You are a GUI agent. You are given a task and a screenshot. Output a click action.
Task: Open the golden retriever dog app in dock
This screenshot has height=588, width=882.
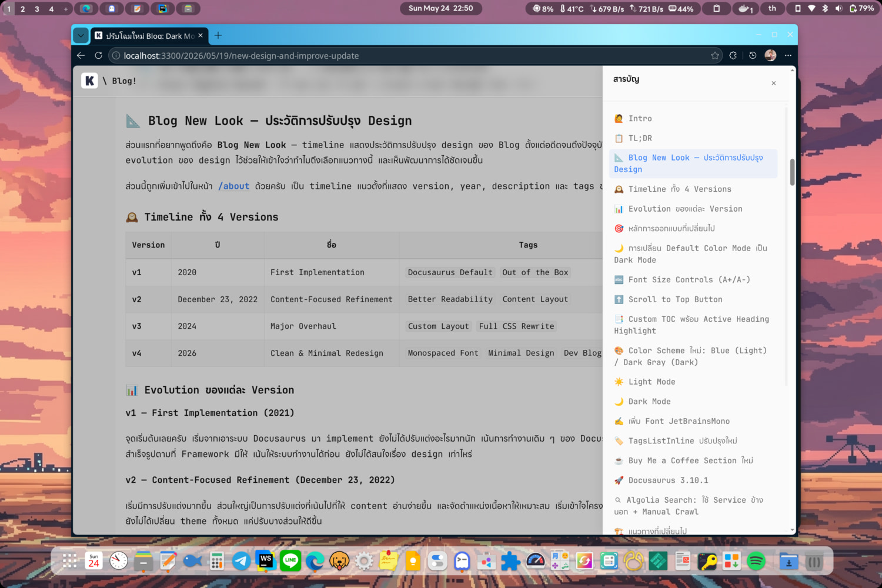tap(339, 561)
